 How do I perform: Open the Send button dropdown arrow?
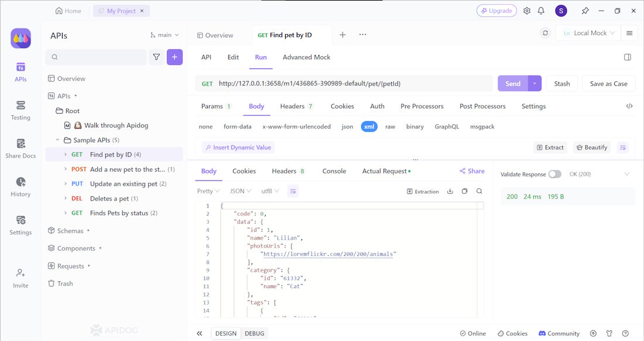tap(535, 84)
